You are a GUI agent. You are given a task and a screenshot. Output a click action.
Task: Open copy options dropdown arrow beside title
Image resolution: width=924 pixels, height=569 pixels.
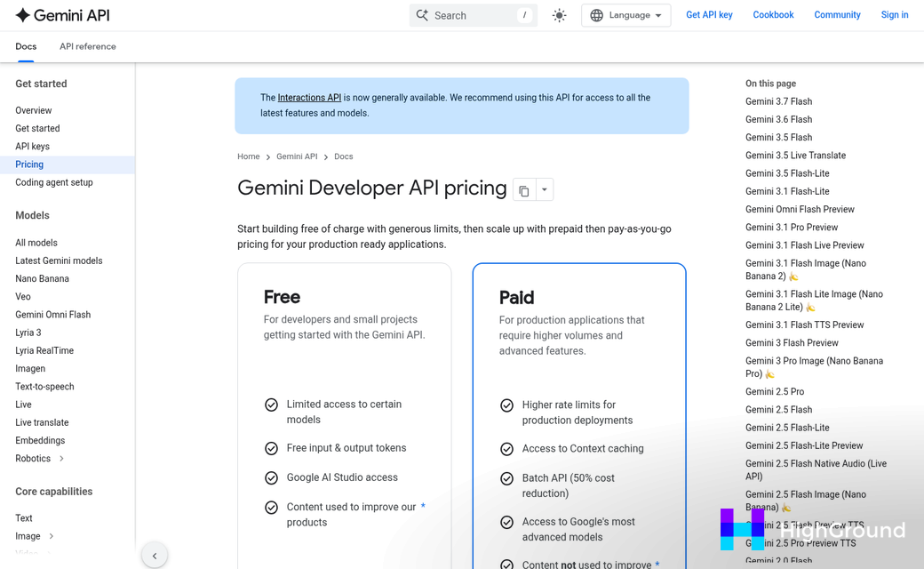tap(545, 190)
